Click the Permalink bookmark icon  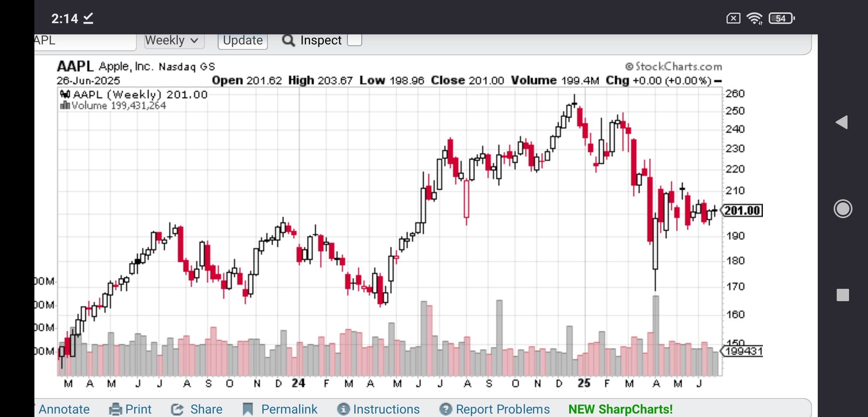[248, 409]
